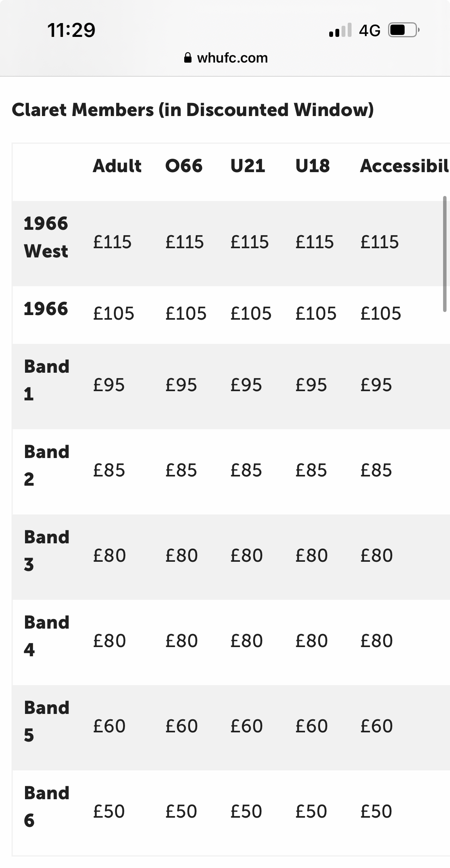Tap the U18 £50 price for Band 6
Screen dimensions: 450x868
[311, 812]
